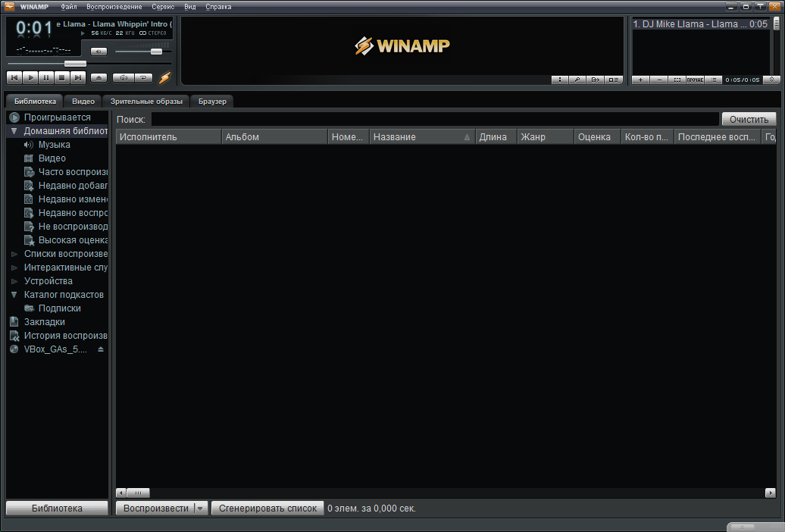Viewport: 785px width, 532px height.
Task: Click the Winamp icon in title bar
Action: click(x=9, y=7)
